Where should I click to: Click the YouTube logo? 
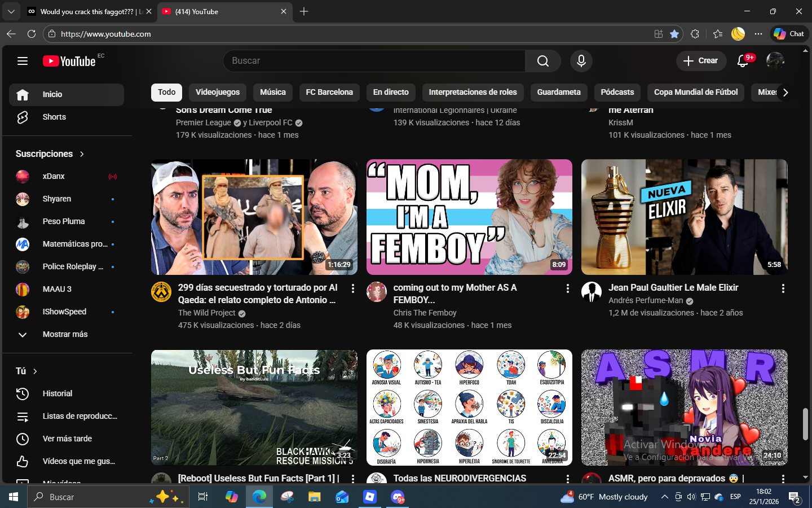(69, 61)
